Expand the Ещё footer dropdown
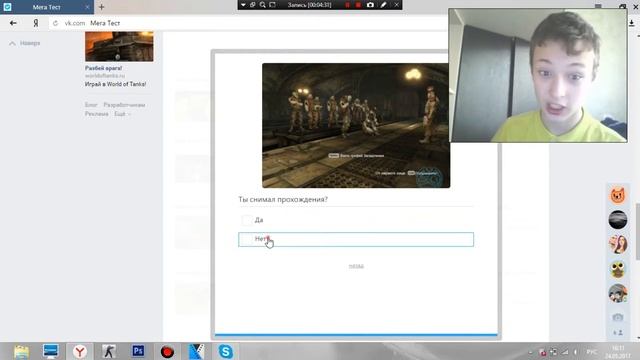 122,114
